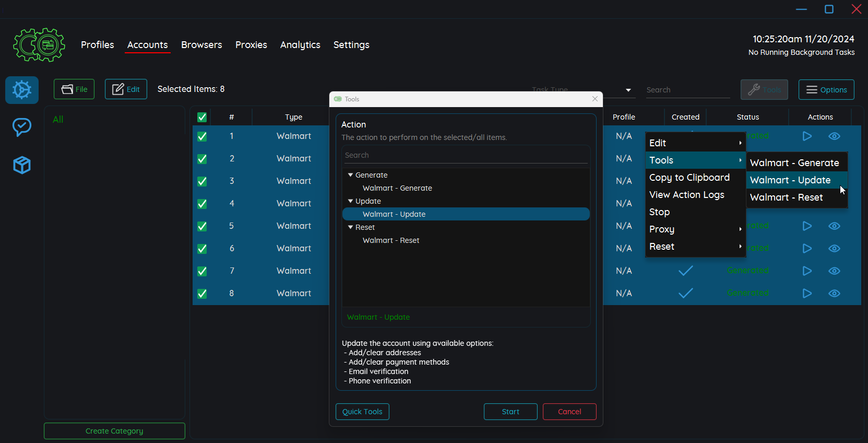Collapse the Generate tree group
Image resolution: width=868 pixels, height=443 pixels.
(x=351, y=175)
